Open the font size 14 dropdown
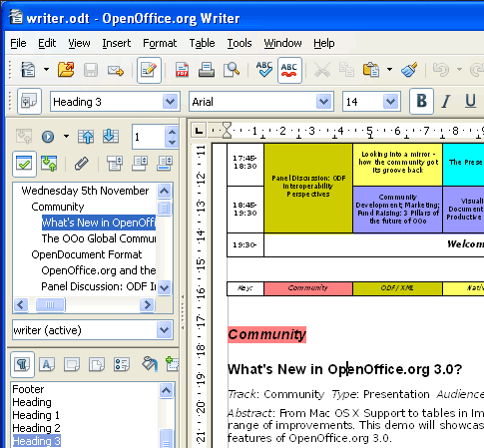The width and height of the screenshot is (484, 448). point(390,102)
